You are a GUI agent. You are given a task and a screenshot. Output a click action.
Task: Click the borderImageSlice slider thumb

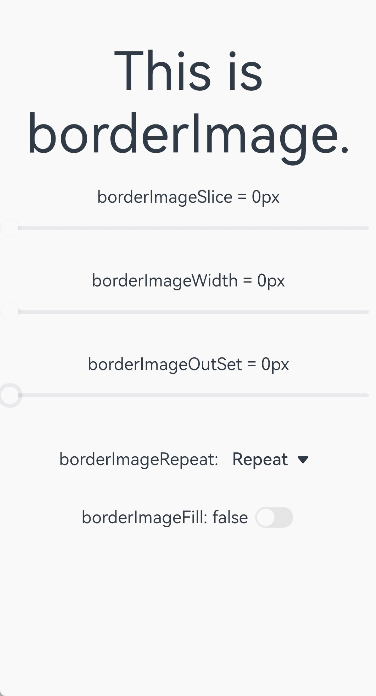click(9, 228)
